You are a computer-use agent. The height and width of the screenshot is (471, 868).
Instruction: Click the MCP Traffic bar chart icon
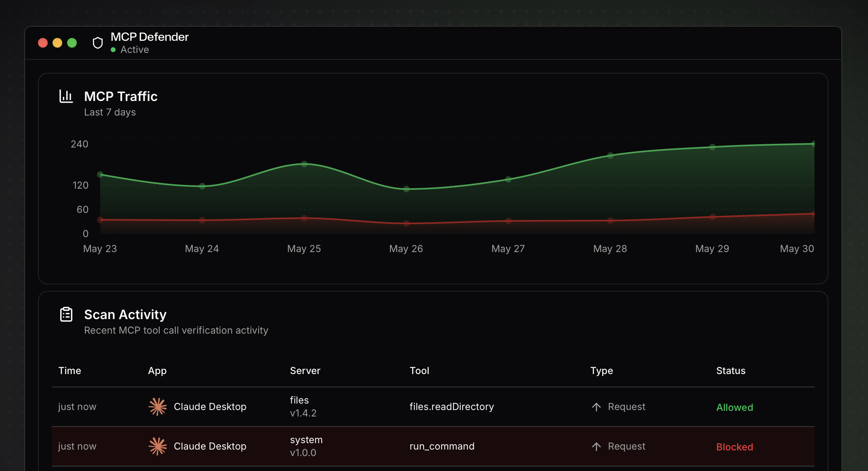pos(66,96)
